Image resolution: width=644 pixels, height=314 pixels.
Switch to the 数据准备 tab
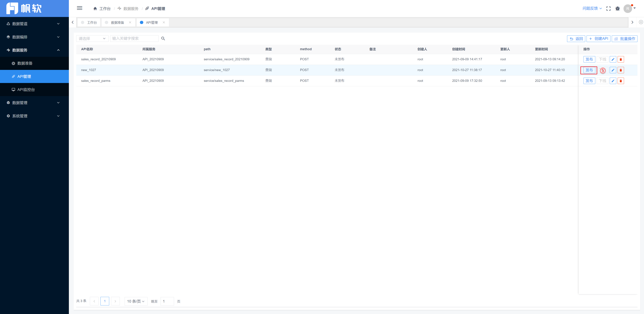pos(117,23)
